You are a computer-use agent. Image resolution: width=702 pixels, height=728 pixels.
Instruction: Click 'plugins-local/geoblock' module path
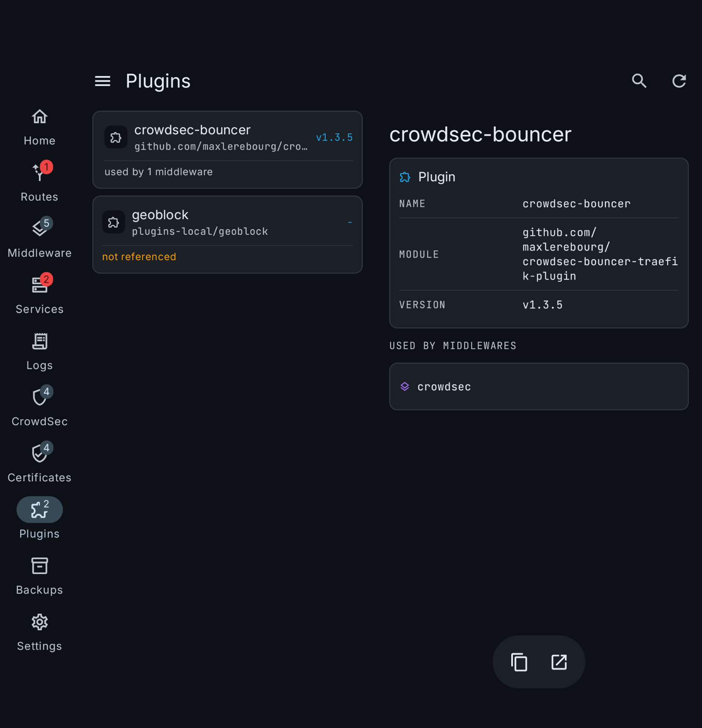[x=200, y=231]
